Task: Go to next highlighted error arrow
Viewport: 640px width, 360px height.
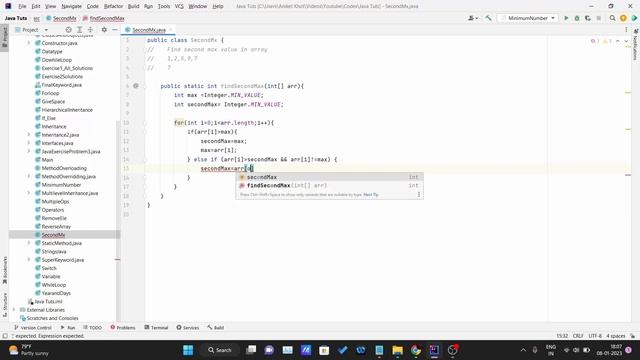Action: (626, 41)
